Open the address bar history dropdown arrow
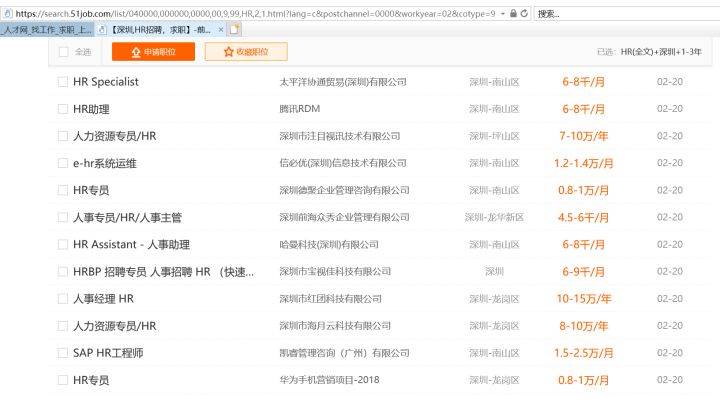The image size is (720, 399). tap(502, 14)
